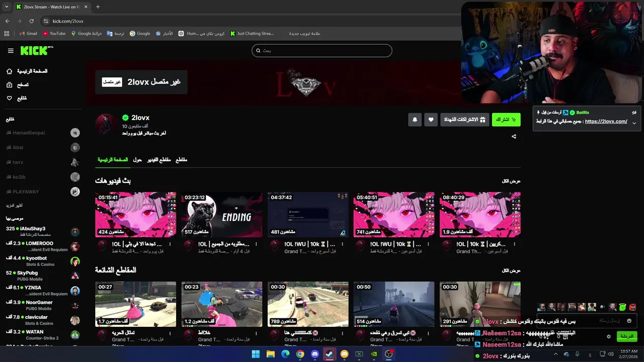The image size is (644, 362).
Task: Switch to the مقطع tab
Action: click(x=181, y=160)
